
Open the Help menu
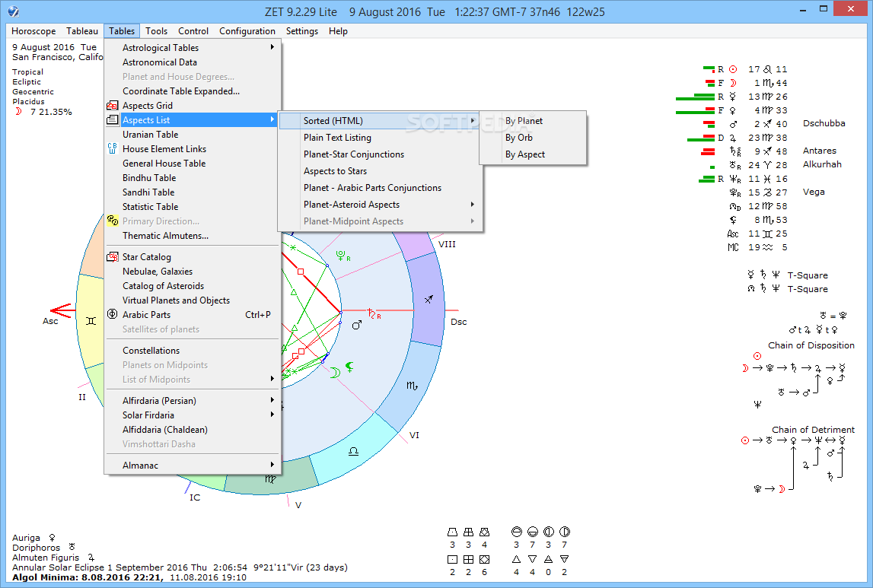pos(338,30)
